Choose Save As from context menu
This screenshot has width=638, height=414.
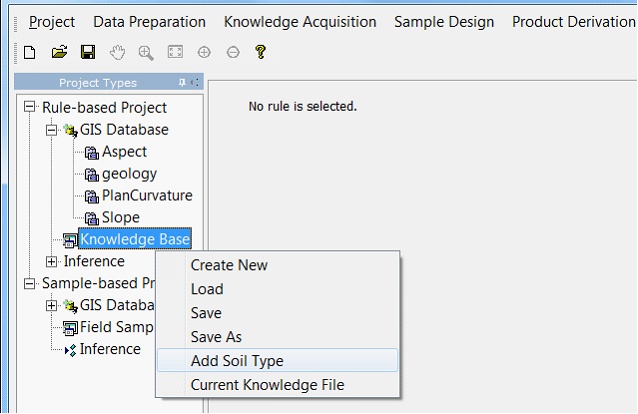[x=277, y=337]
